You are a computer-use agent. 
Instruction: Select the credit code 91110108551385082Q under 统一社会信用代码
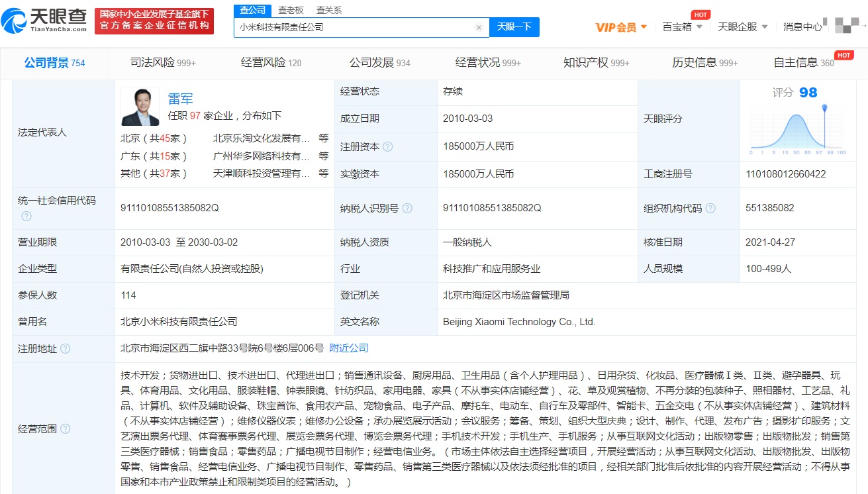[x=169, y=208]
